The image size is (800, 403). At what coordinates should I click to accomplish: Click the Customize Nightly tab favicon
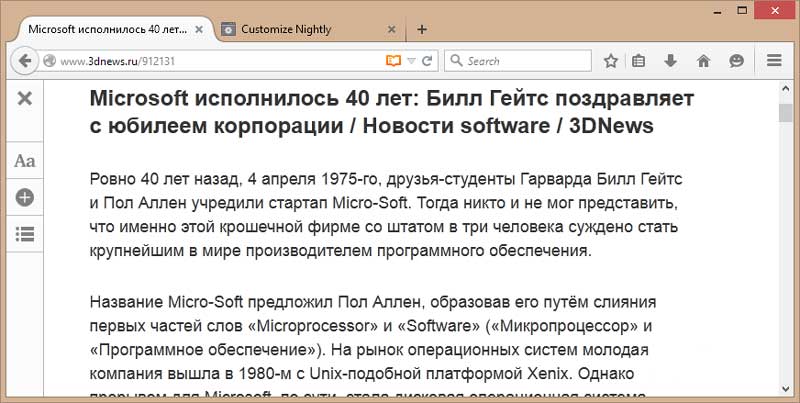pos(228,30)
